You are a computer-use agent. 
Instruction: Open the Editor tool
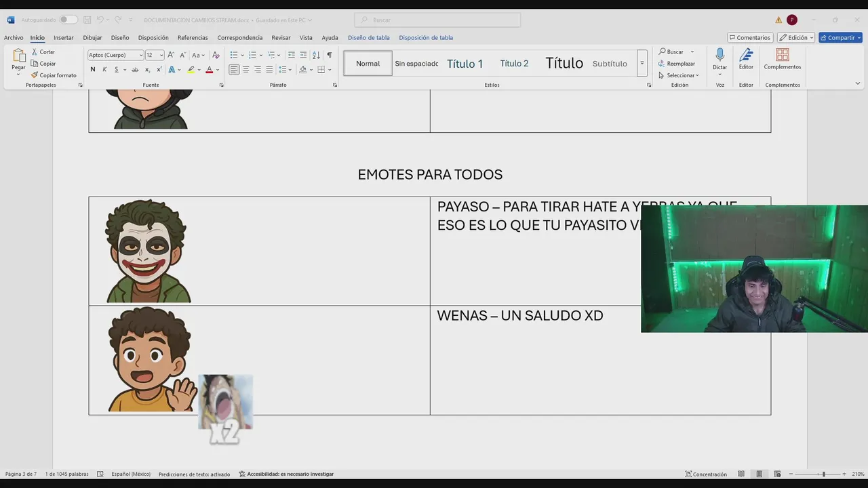click(x=746, y=59)
